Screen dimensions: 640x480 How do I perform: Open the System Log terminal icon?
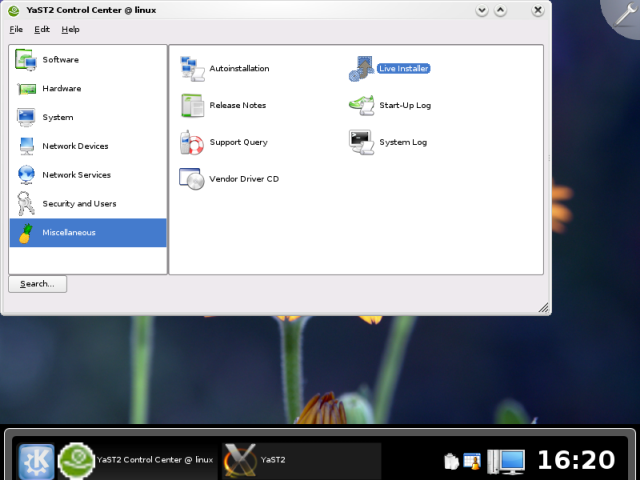[x=361, y=142]
